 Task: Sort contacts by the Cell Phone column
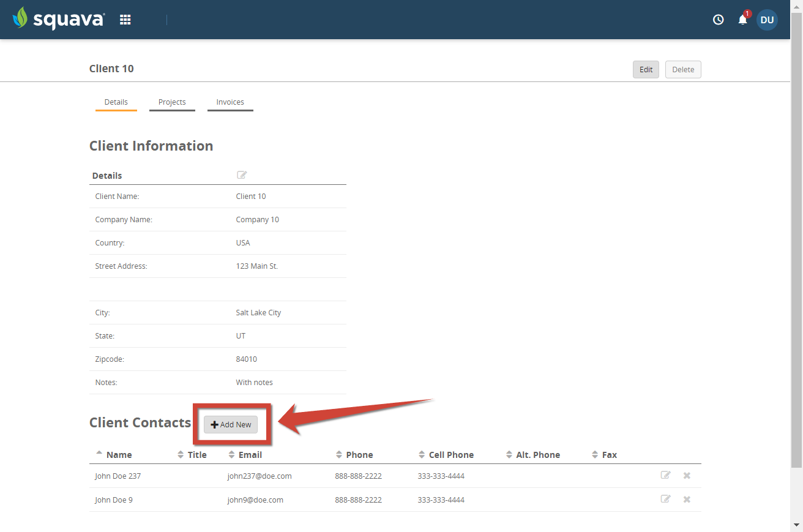pyautogui.click(x=450, y=454)
